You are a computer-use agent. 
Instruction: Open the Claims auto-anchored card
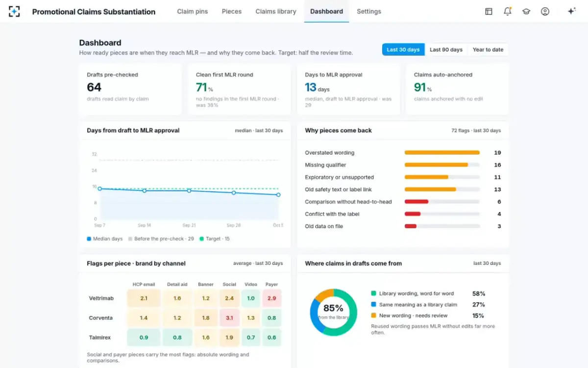458,89
